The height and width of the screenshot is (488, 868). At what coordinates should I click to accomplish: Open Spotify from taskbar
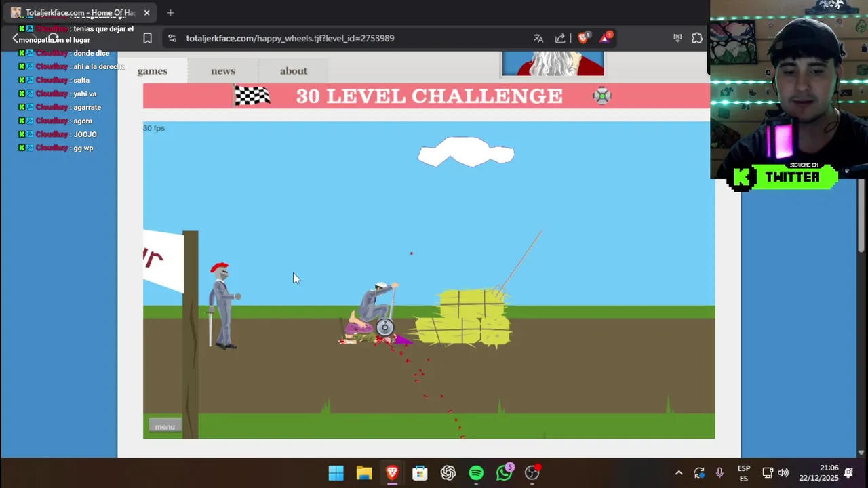coord(476,472)
